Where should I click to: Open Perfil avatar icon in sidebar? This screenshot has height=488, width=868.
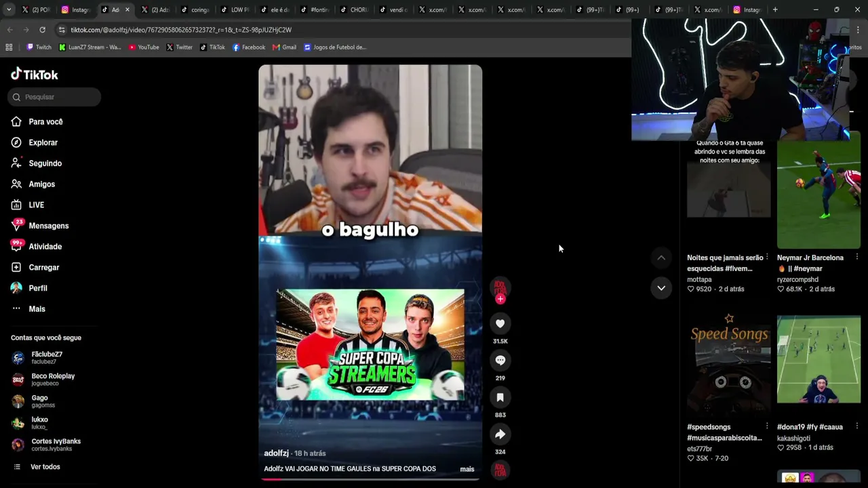point(16,288)
